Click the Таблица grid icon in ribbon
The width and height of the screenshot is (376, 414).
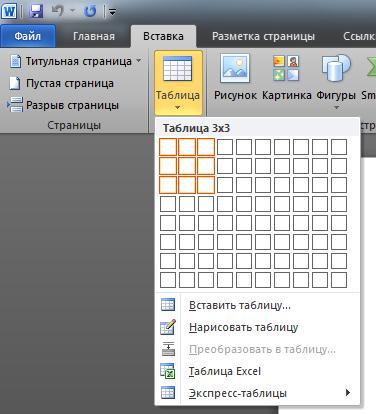178,69
